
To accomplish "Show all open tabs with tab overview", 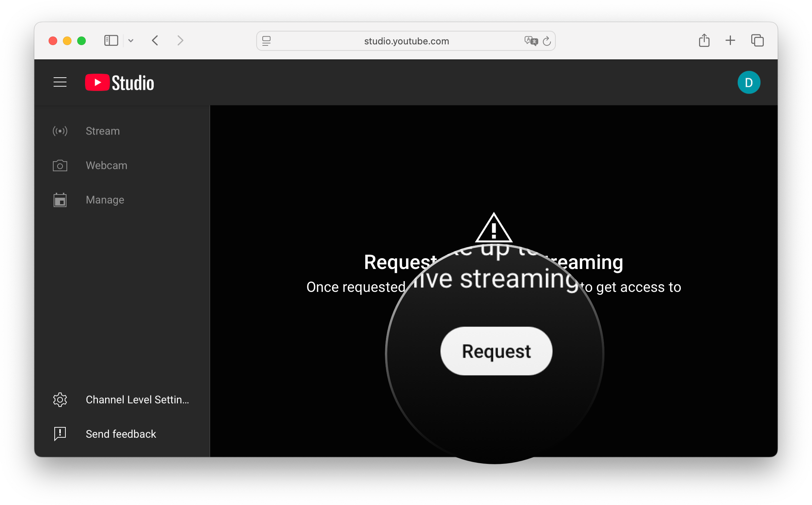I will [757, 40].
